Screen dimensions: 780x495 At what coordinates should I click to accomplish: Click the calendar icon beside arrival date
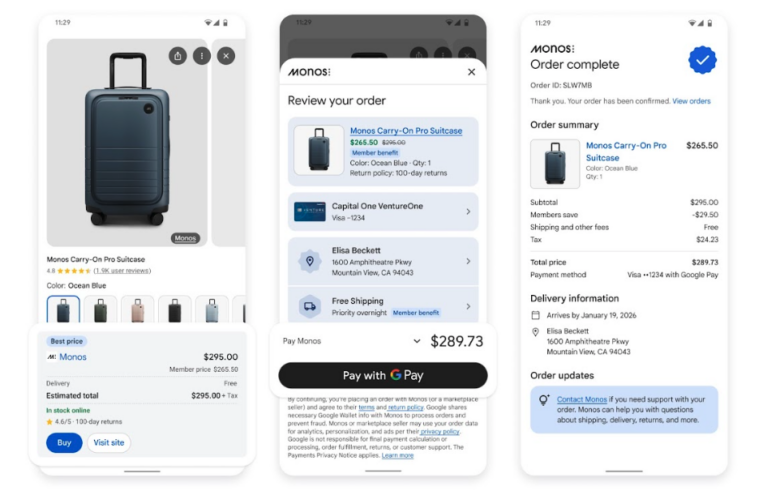[x=535, y=315]
